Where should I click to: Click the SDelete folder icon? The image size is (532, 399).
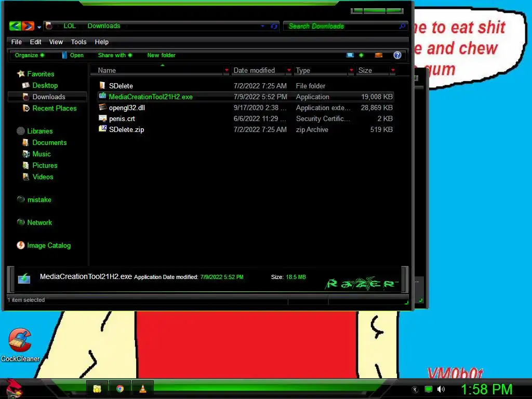tap(102, 85)
